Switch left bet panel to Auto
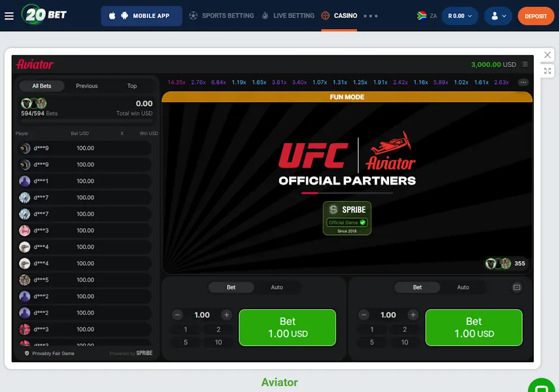 click(x=277, y=287)
